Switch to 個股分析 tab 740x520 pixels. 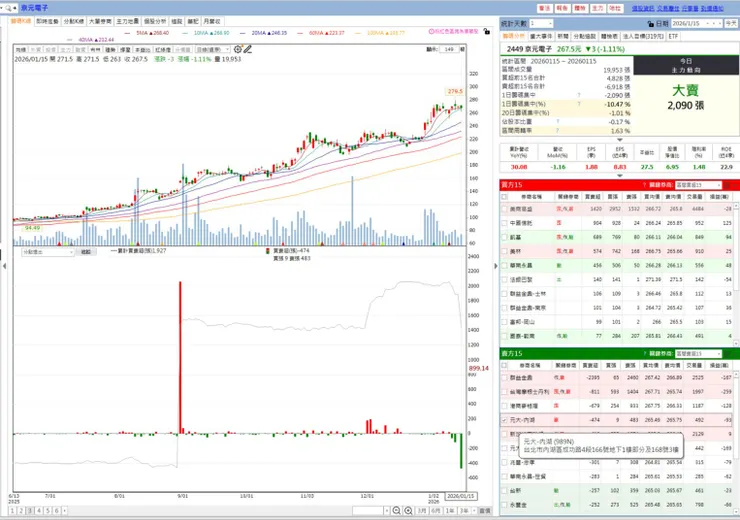click(155, 21)
